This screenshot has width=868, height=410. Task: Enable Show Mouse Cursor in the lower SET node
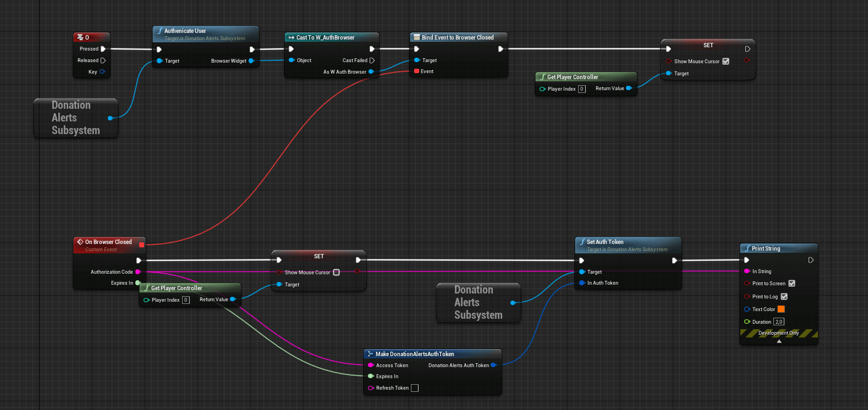[336, 273]
